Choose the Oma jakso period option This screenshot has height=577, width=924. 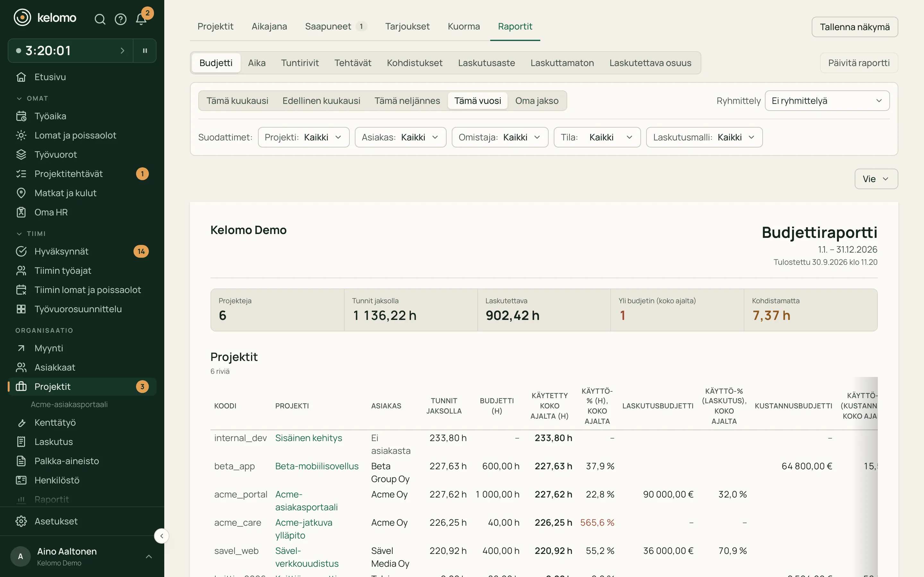[536, 101]
